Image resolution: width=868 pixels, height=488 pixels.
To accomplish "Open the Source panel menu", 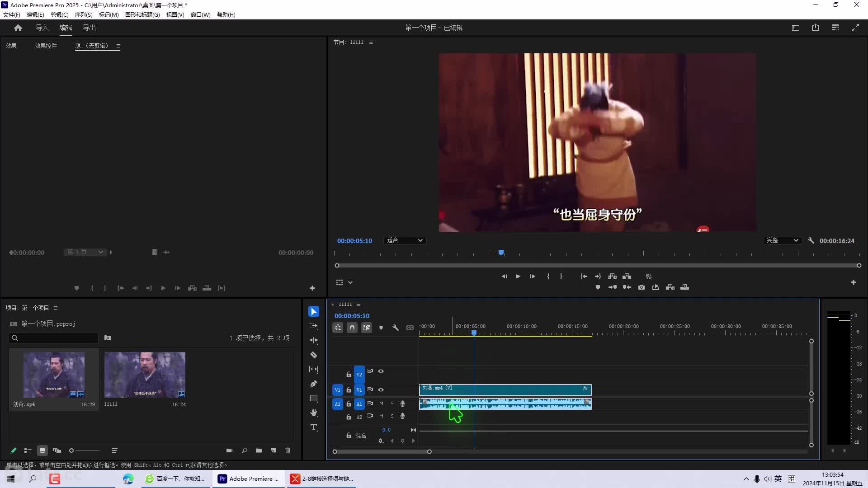I will pyautogui.click(x=118, y=46).
